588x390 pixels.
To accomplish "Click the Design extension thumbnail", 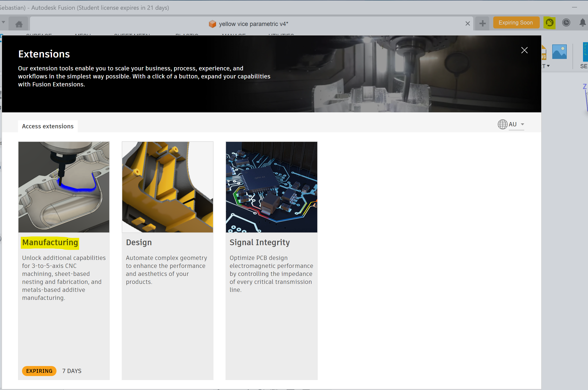I will [167, 187].
